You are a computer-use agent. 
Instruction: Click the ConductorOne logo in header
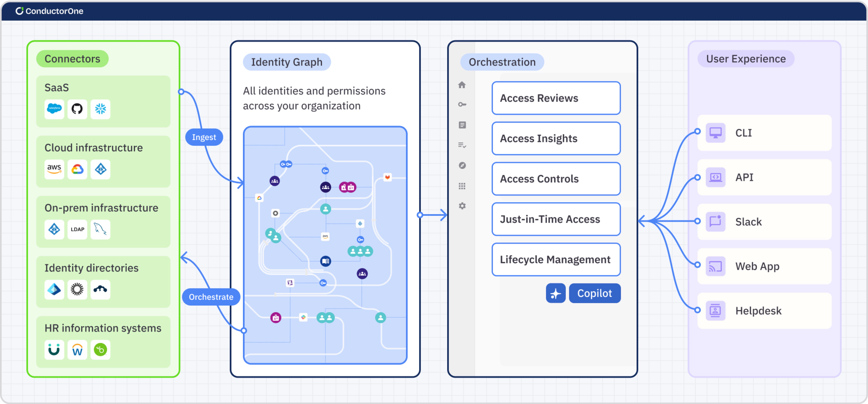click(x=49, y=11)
